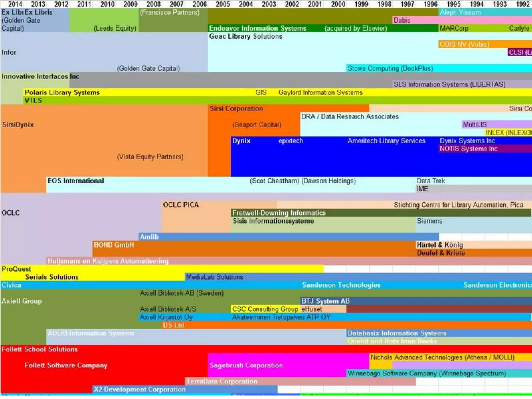Image resolution: width=532 pixels, height=399 pixels.
Task: Click the 1999 year column header
Action: [x=361, y=4]
